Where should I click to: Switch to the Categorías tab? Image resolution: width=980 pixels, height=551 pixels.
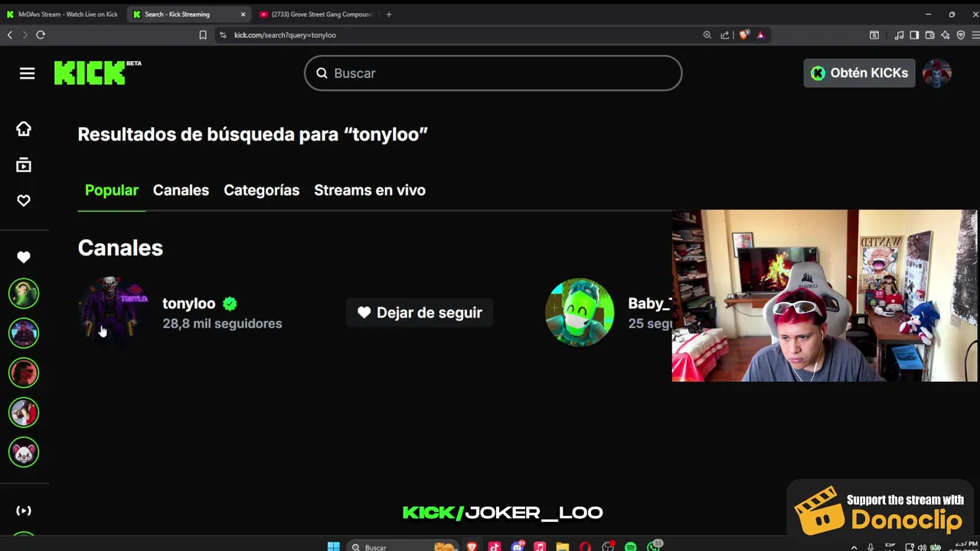(x=261, y=191)
